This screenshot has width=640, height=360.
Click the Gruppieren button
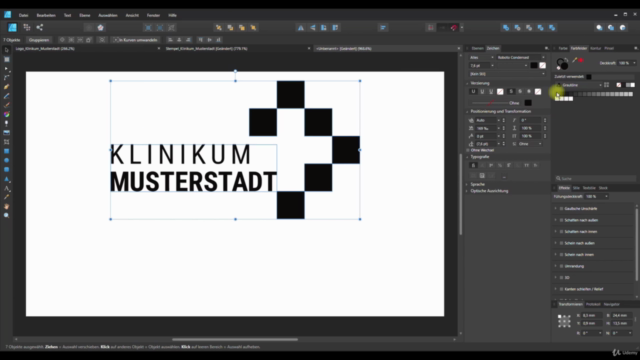click(39, 40)
